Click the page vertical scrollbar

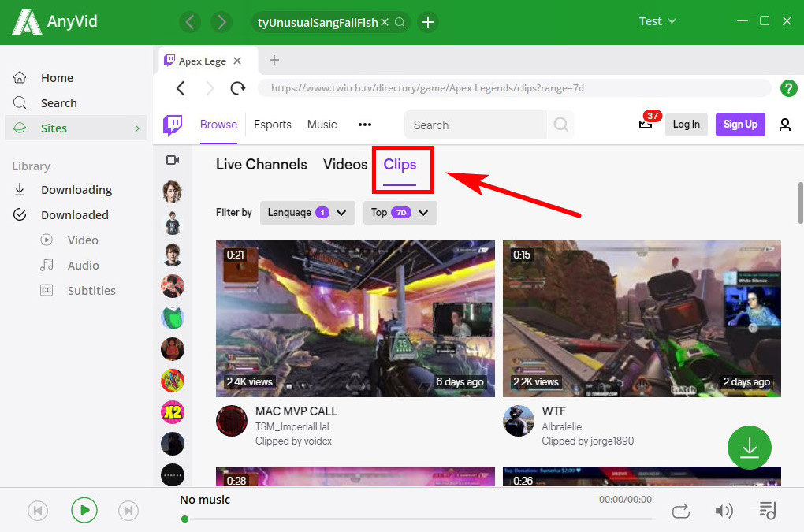click(x=800, y=203)
